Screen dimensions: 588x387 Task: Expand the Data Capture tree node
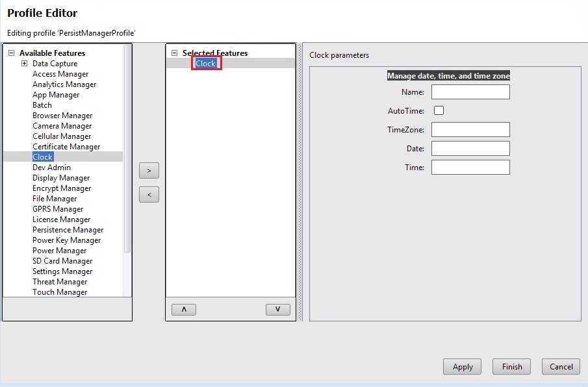point(24,64)
